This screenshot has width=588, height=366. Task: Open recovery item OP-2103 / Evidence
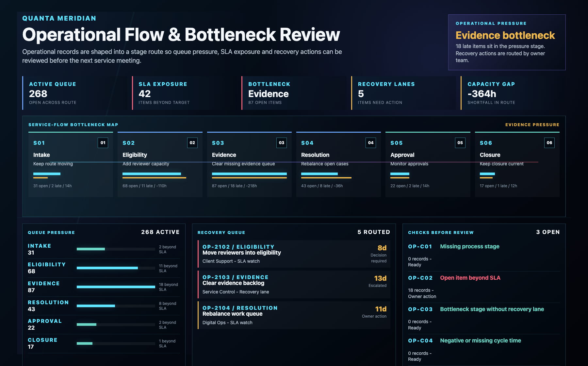[x=294, y=284]
